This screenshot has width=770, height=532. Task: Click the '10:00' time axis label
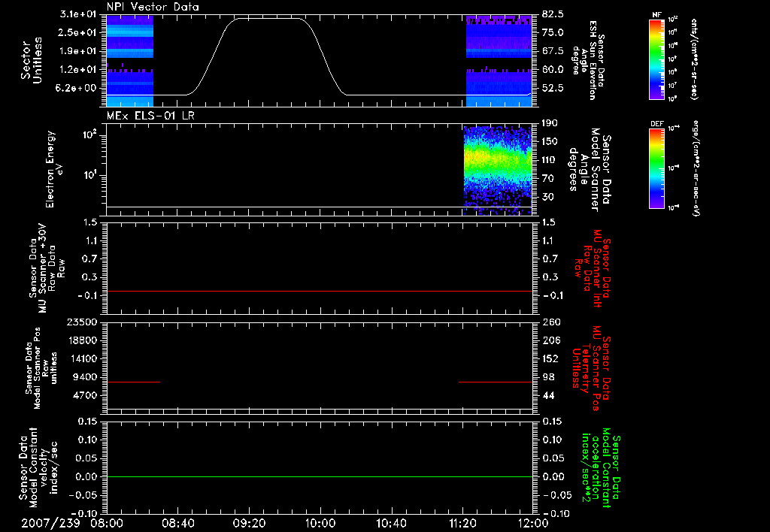320,523
